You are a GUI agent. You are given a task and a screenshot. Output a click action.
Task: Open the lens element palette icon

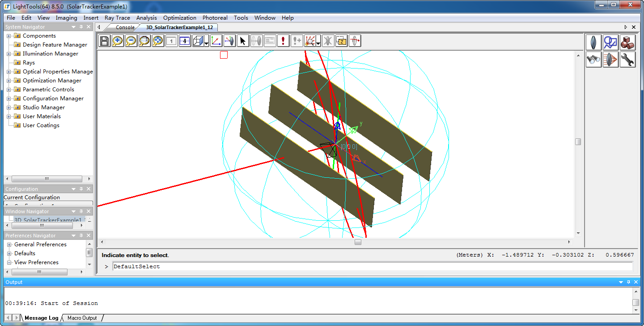point(594,43)
